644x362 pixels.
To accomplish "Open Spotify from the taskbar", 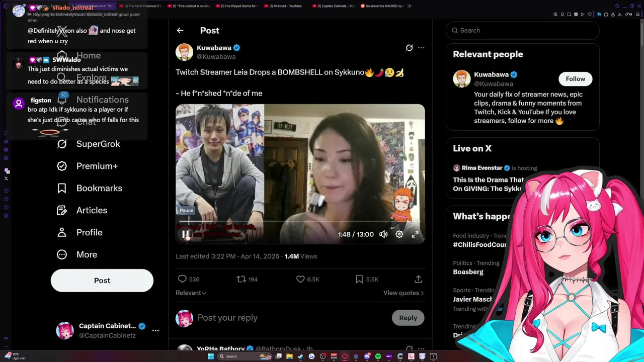I will pyautogui.click(x=378, y=356).
